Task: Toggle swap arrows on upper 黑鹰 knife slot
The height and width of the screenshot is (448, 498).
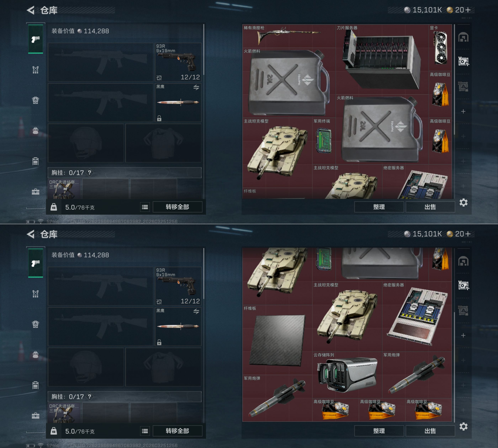Action: click(x=196, y=87)
